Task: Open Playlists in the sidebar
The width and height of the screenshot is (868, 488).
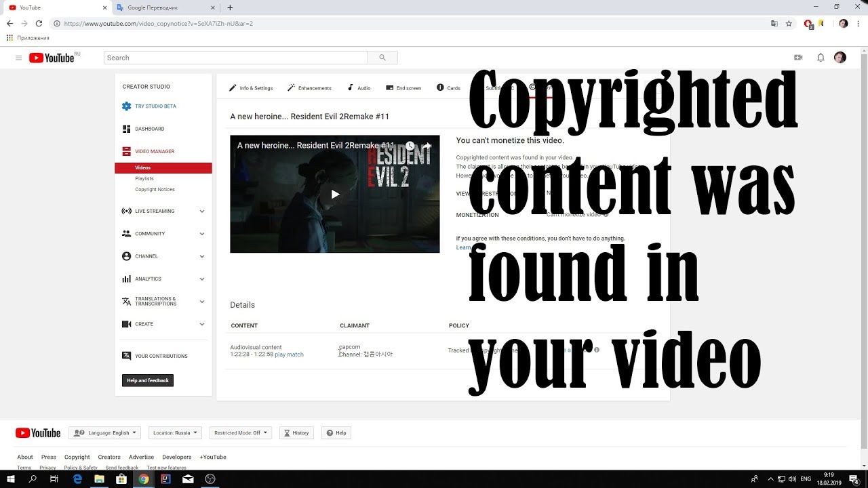Action: (144, 179)
